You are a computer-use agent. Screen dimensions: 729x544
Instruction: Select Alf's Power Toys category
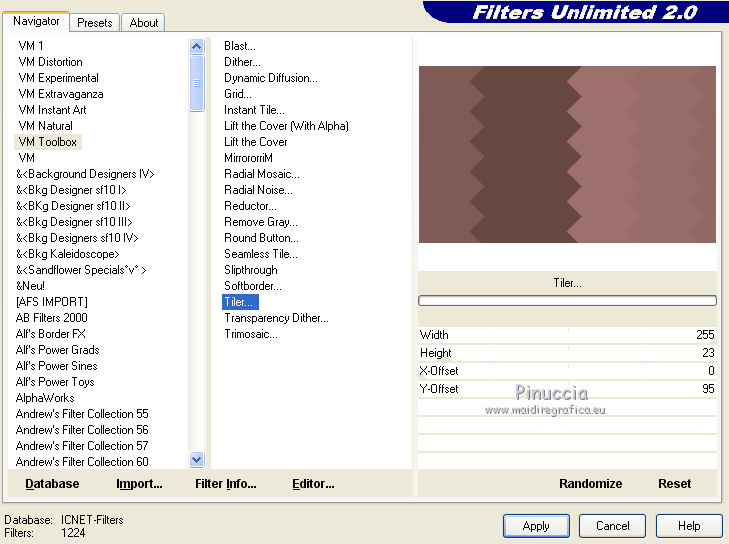click(x=55, y=382)
